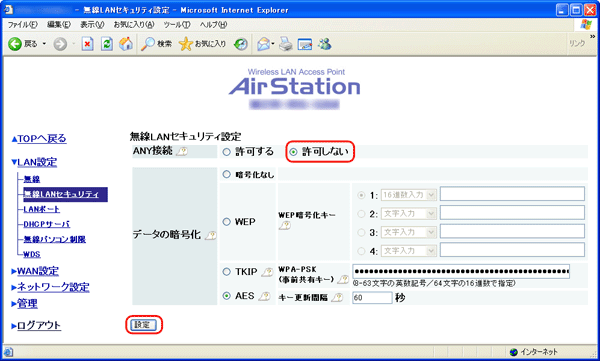Click the Mail envelope icon

tap(264, 44)
